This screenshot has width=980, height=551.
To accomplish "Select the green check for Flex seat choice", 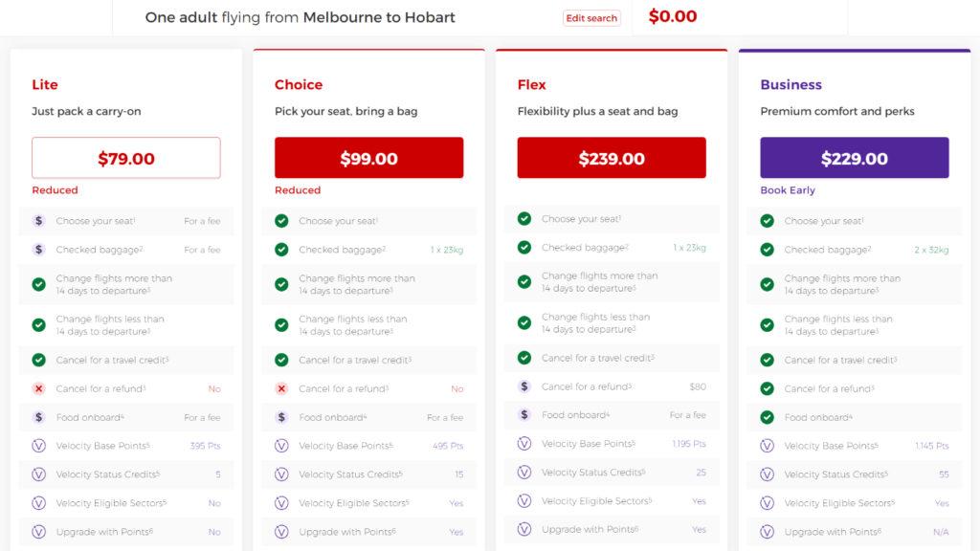I will pos(524,218).
